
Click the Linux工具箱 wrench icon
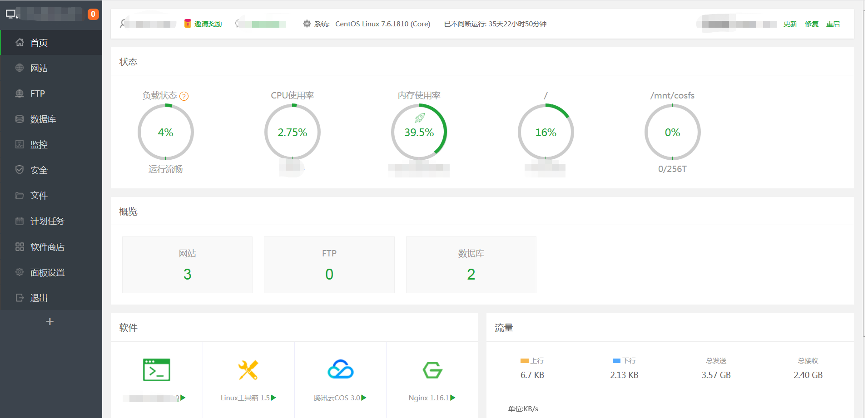tap(248, 370)
